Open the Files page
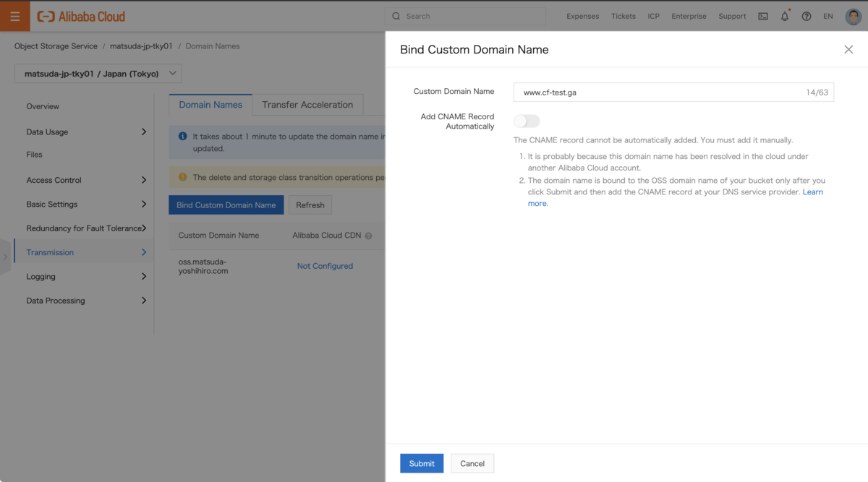 click(x=34, y=155)
